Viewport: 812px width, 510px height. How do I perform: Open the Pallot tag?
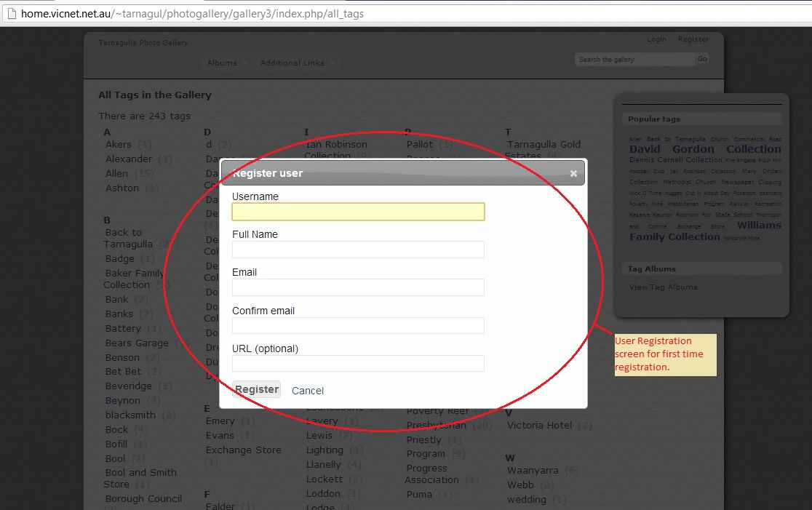point(420,145)
